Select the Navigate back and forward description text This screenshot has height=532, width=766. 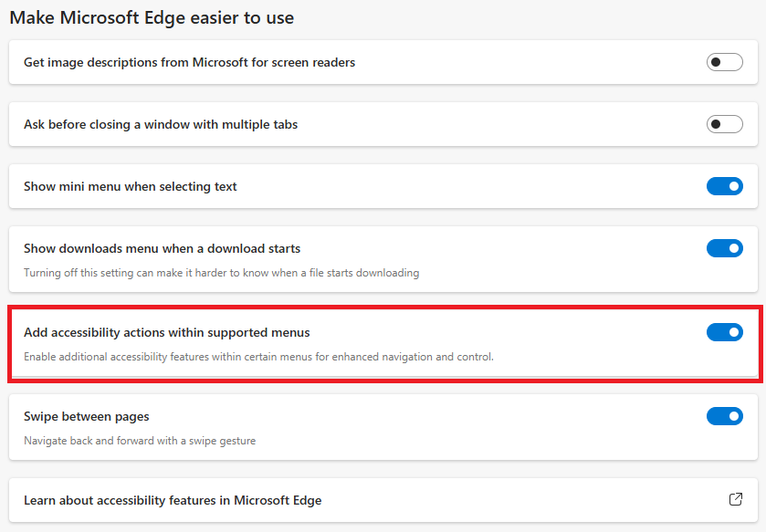coord(140,441)
